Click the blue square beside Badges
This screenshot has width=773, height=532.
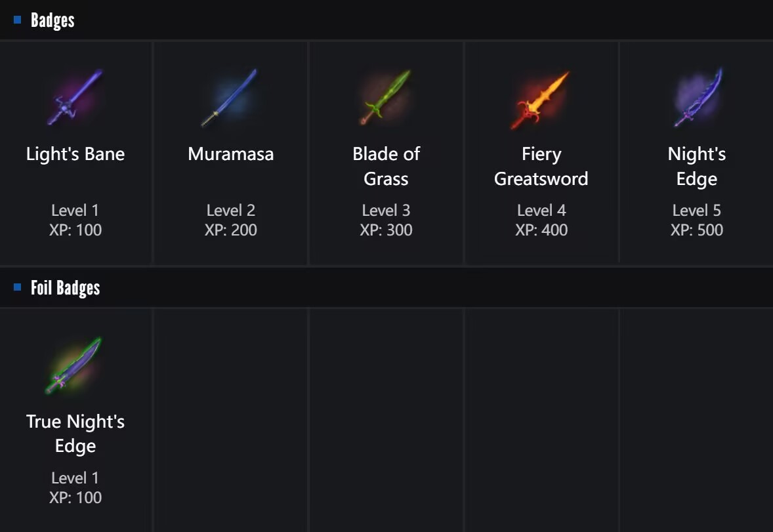[18, 20]
